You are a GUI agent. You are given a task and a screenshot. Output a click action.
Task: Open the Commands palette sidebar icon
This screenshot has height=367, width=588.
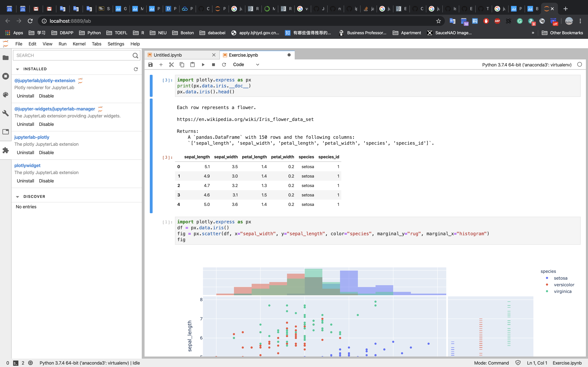[x=6, y=95]
